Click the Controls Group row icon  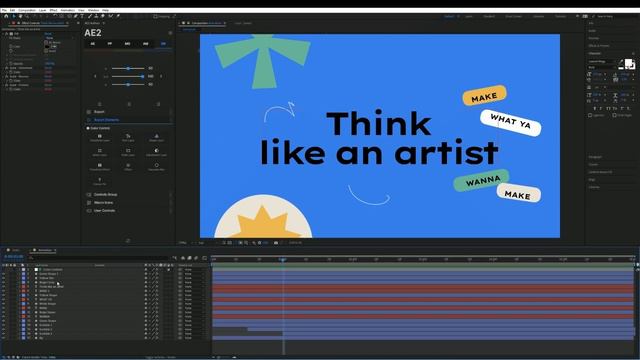89,195
